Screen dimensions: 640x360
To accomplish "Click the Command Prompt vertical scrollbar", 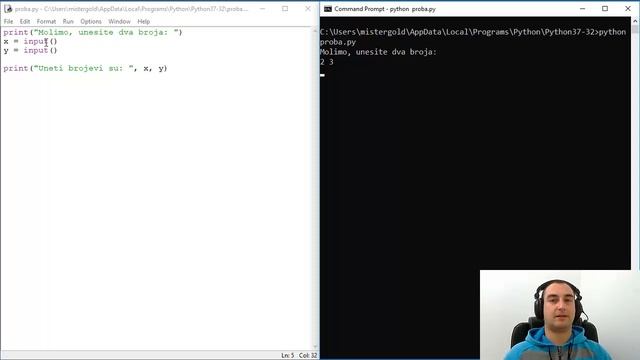I will tap(635, 143).
